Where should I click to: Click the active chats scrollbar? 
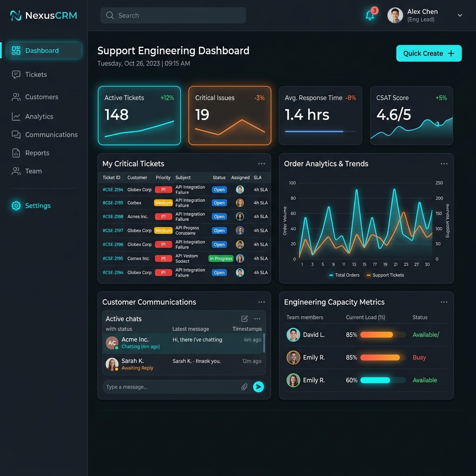tap(264, 343)
